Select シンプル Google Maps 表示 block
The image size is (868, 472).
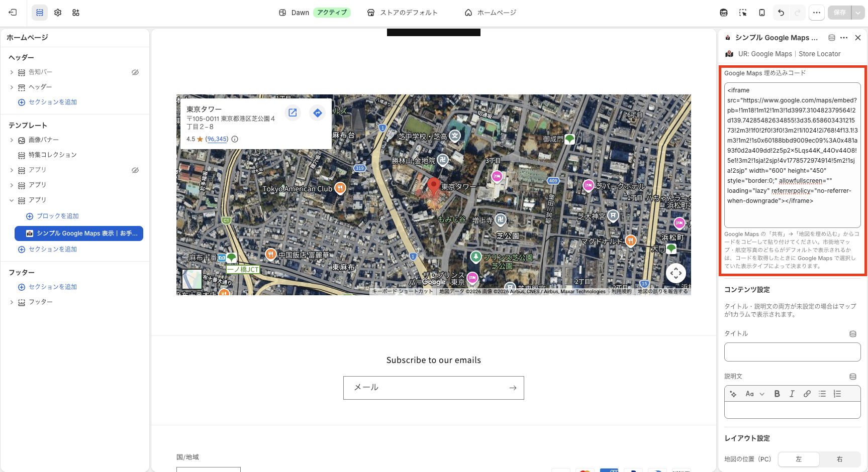(x=79, y=233)
